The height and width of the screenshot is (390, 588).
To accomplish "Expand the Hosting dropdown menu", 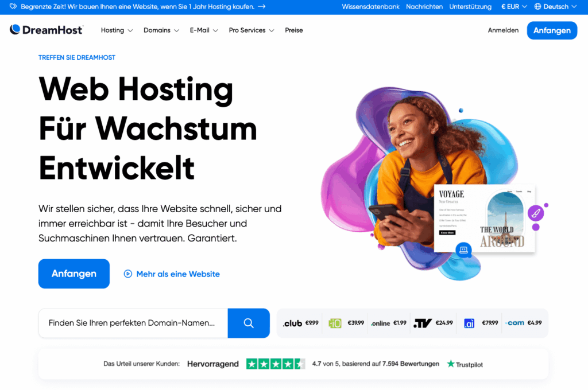I will coord(117,30).
